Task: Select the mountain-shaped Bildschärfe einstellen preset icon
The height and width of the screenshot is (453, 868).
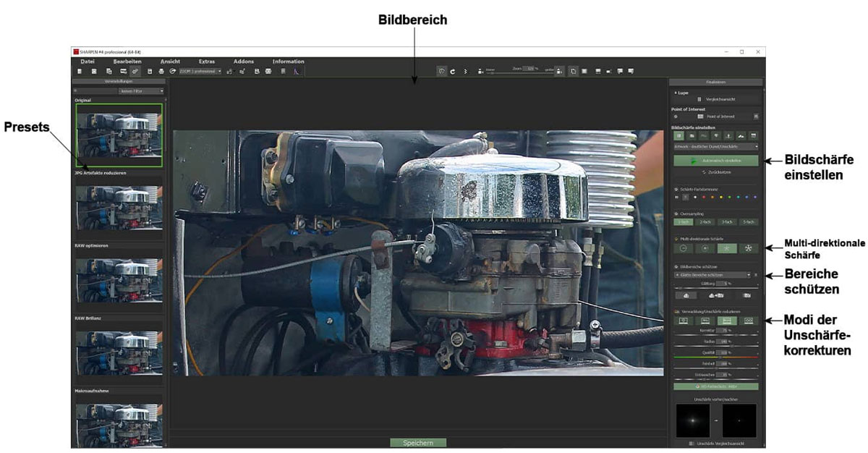Action: point(741,135)
